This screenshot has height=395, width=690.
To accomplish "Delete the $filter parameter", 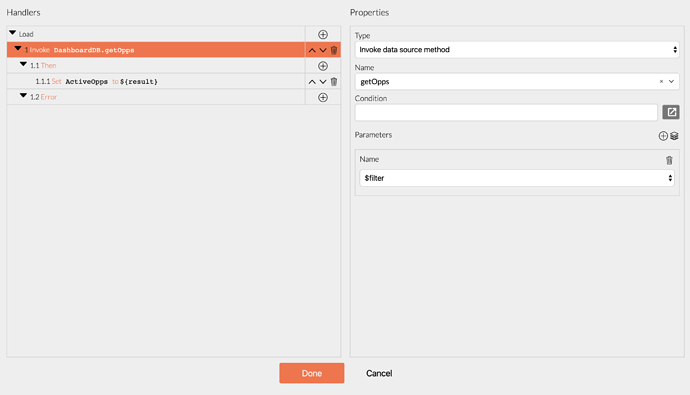I will click(669, 160).
